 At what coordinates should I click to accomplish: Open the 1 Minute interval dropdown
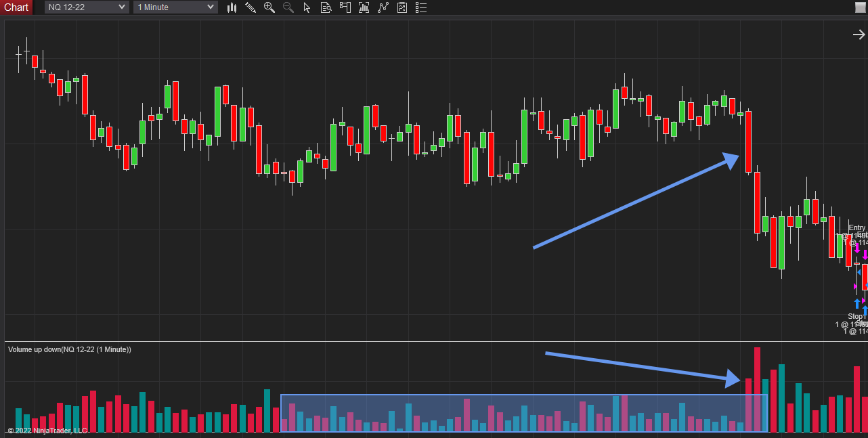(175, 7)
